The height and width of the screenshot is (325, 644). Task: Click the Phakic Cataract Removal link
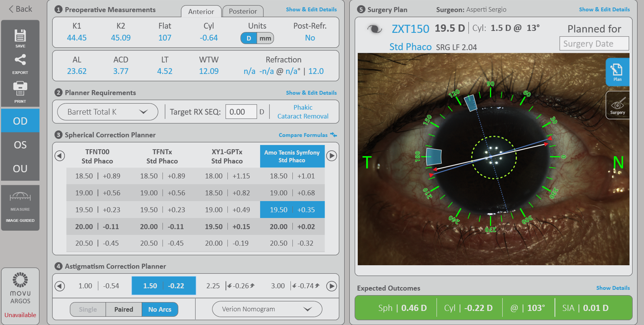tap(303, 112)
